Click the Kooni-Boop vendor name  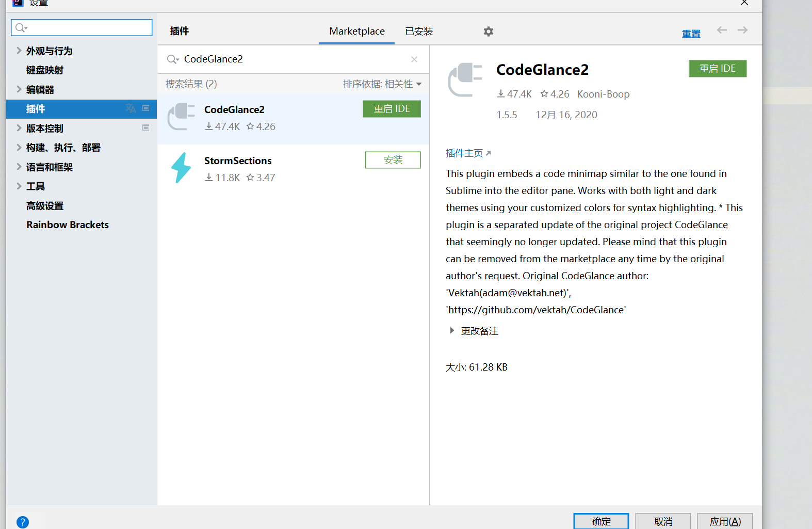point(604,94)
